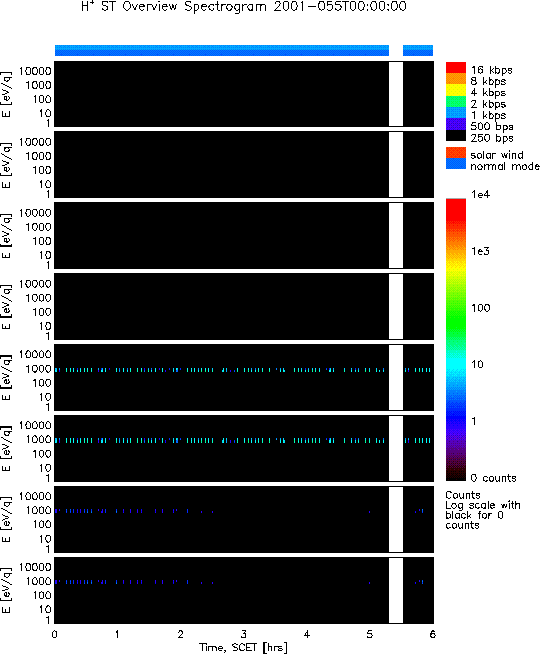Click the purple 500 bps legend swatch
Image resolution: width=540 pixels, height=654 pixels.
coord(456,124)
